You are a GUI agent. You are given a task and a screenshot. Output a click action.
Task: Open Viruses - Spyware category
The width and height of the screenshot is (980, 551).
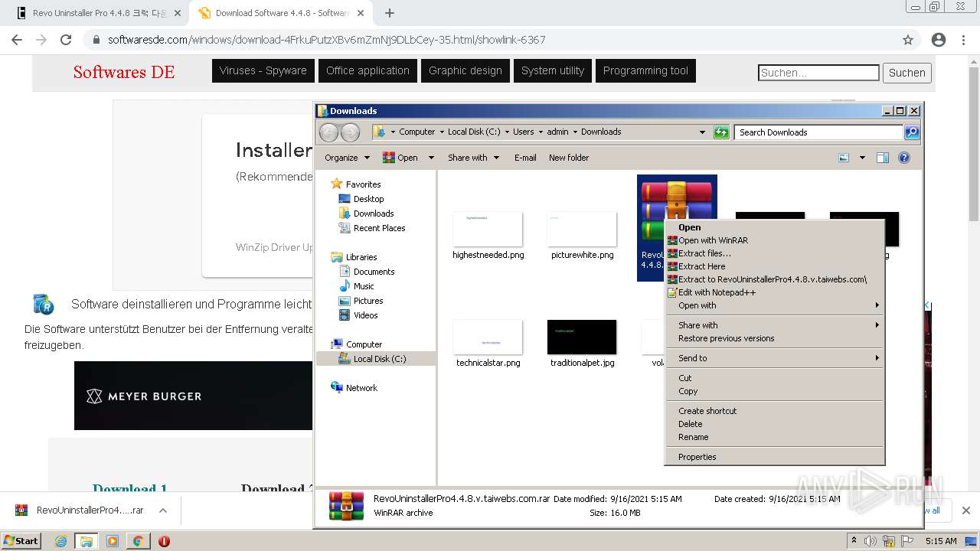263,70
